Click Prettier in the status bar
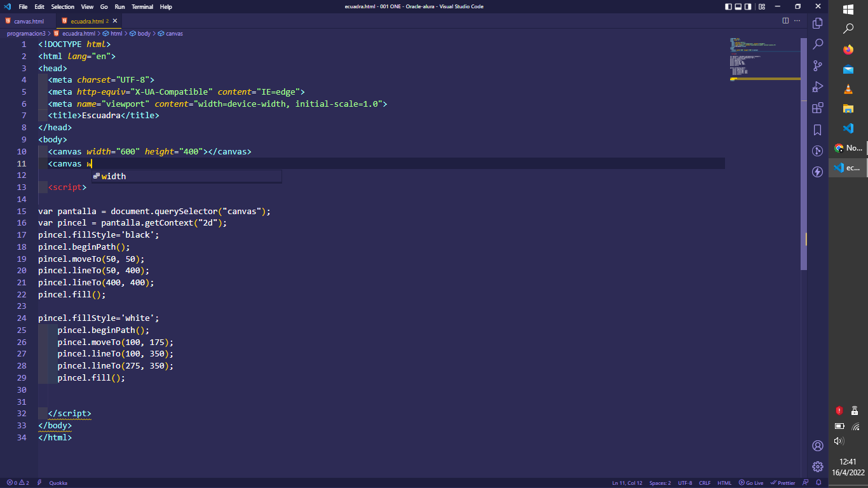868x488 pixels. (782, 483)
